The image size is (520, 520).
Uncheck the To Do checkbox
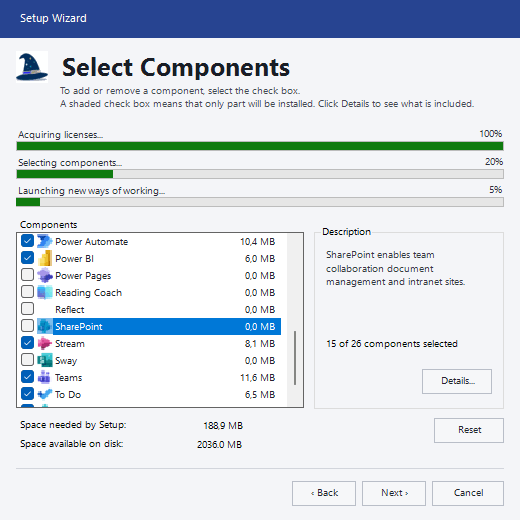[27, 394]
